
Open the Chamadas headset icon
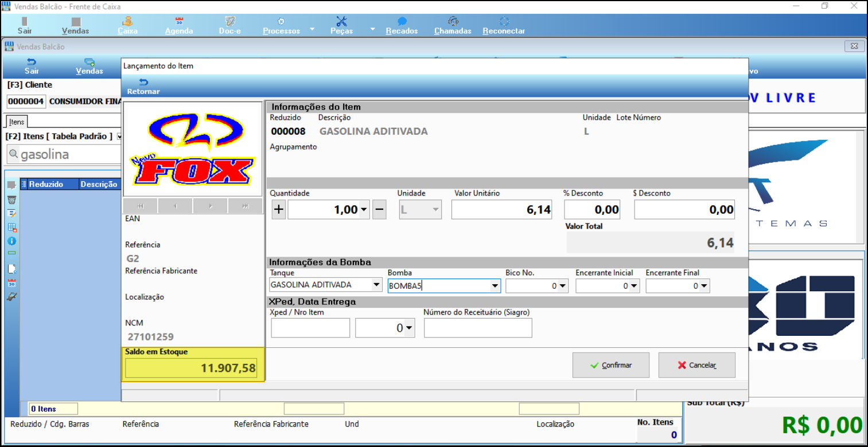point(453,26)
